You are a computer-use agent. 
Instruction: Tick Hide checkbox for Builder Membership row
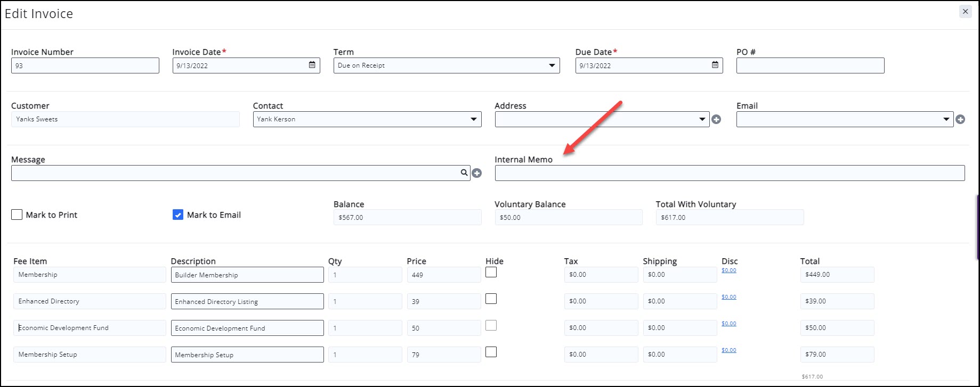(x=491, y=272)
